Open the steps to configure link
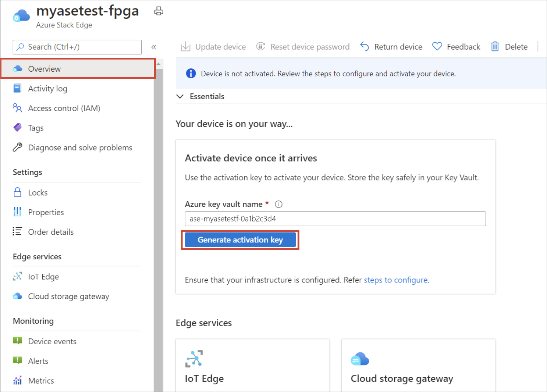The image size is (547, 392). (395, 280)
